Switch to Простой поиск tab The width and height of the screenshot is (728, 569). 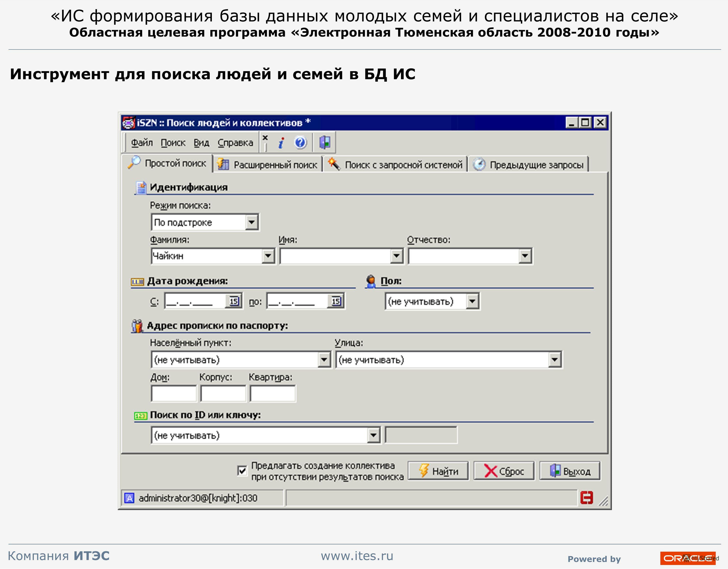(167, 163)
